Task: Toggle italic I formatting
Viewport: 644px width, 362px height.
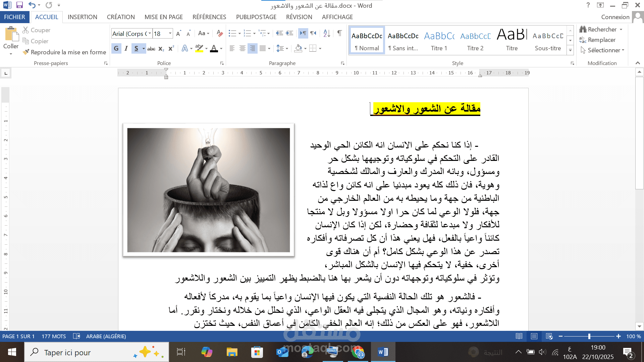Action: pos(126,49)
